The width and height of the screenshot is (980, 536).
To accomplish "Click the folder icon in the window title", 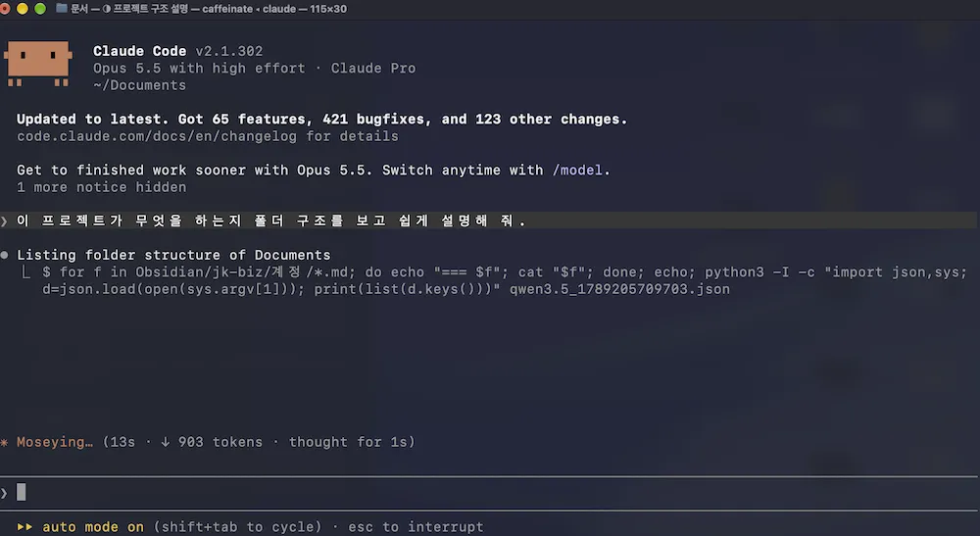I will coord(61,8).
